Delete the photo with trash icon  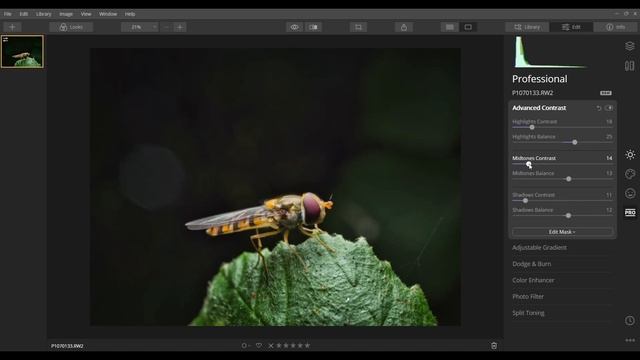[494, 346]
